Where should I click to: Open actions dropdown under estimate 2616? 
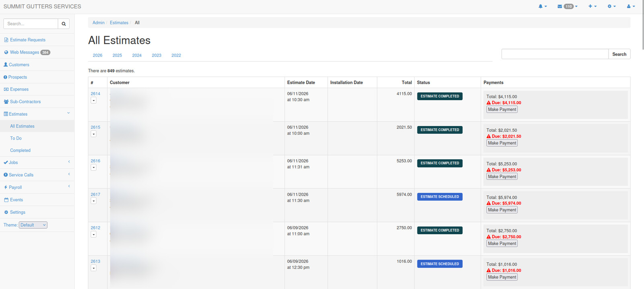point(93,167)
